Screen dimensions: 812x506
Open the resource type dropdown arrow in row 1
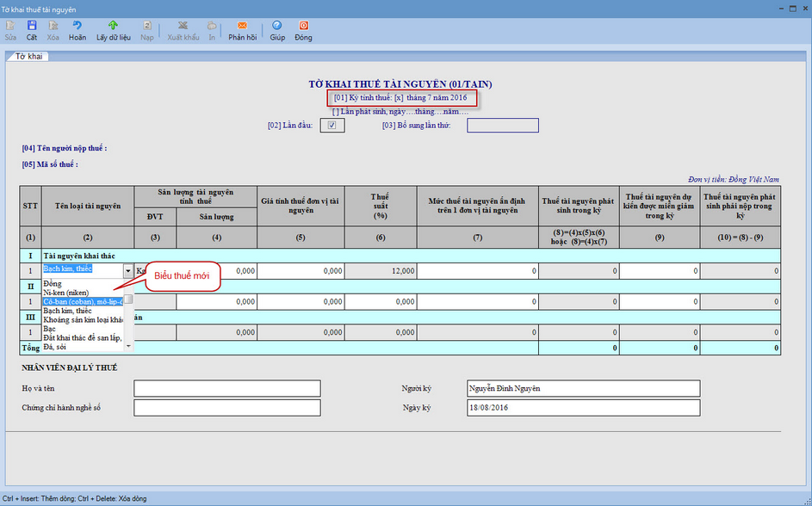tap(128, 270)
